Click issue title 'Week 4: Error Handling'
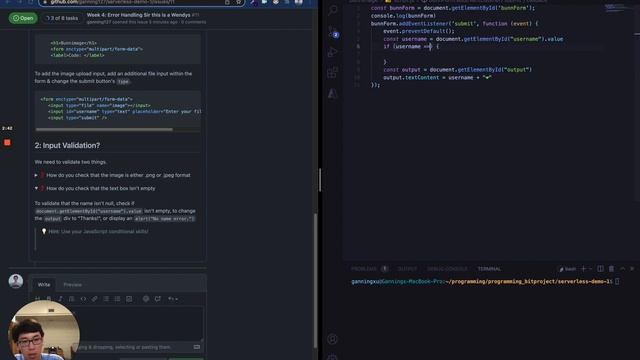 point(138,15)
